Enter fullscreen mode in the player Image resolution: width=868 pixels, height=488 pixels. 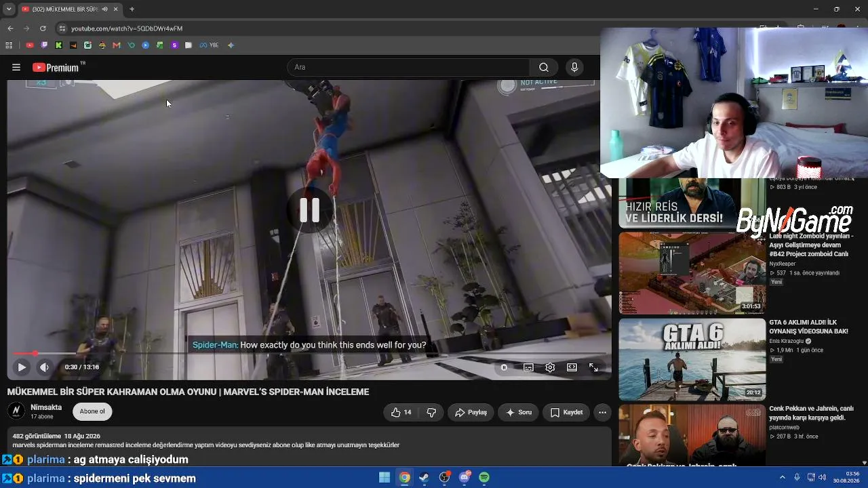pos(593,367)
